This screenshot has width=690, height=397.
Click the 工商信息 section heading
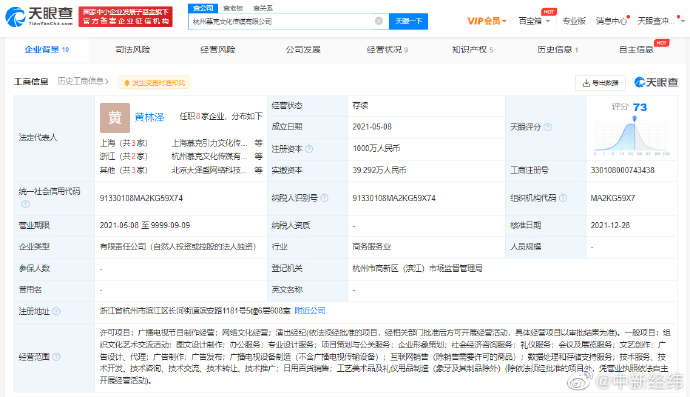(31, 81)
